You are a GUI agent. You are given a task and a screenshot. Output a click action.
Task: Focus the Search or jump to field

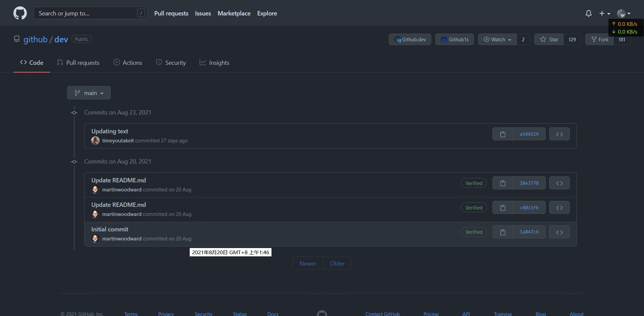click(90, 13)
